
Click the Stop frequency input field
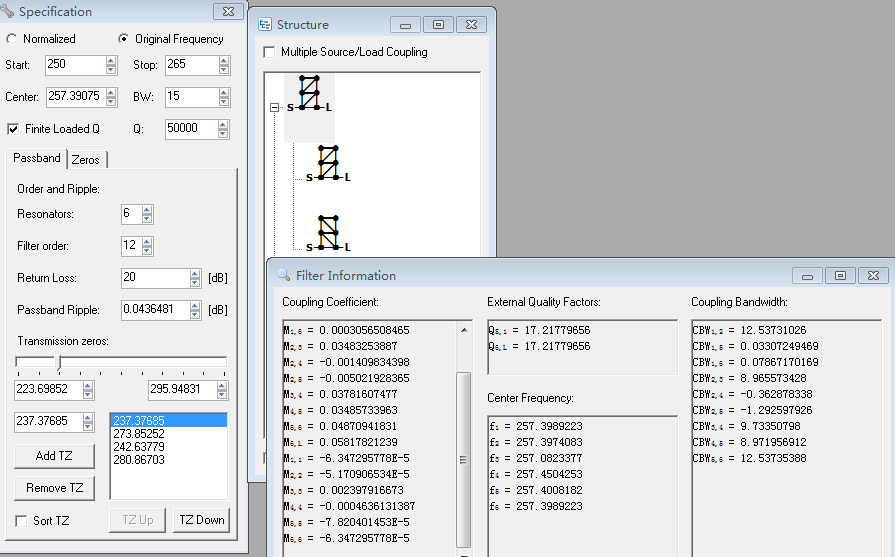point(192,64)
